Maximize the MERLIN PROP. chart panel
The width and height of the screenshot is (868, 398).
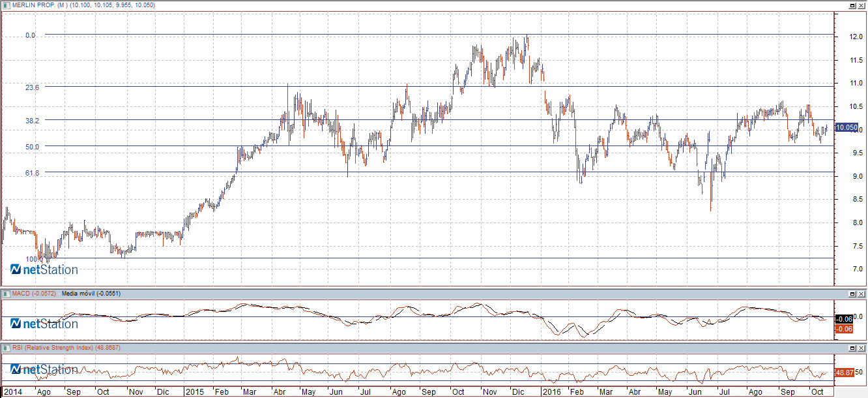pos(852,5)
